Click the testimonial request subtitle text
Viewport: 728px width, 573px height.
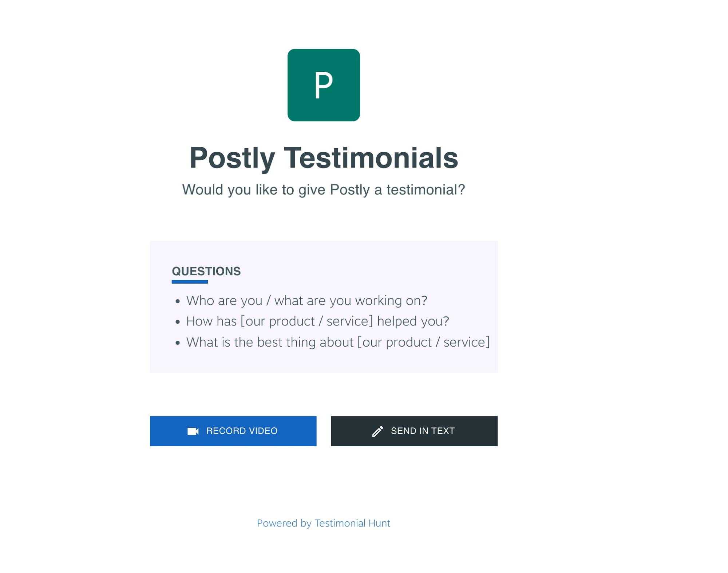(324, 190)
